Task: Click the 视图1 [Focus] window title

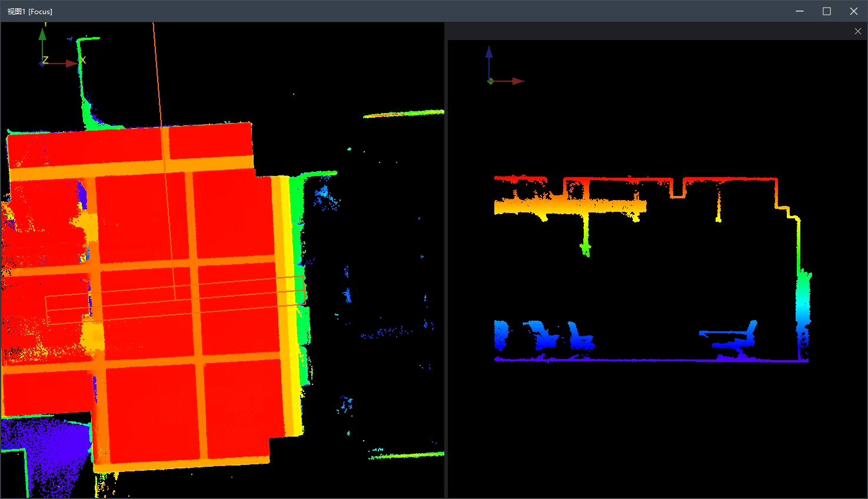Action: (x=30, y=11)
